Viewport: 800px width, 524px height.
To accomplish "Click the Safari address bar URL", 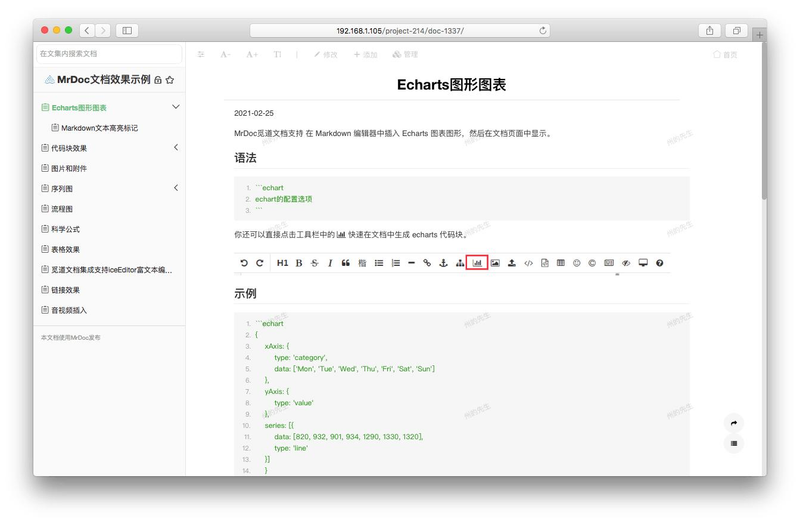I will tap(400, 31).
